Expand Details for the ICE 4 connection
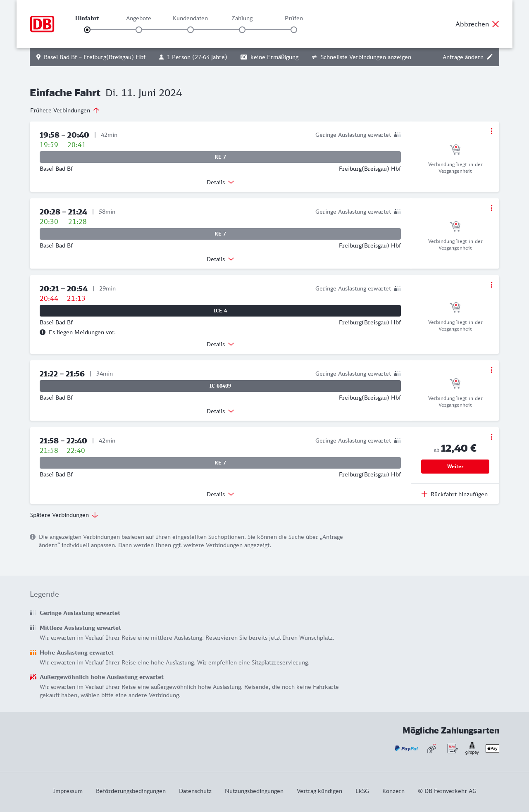529x812 pixels. [x=220, y=344]
